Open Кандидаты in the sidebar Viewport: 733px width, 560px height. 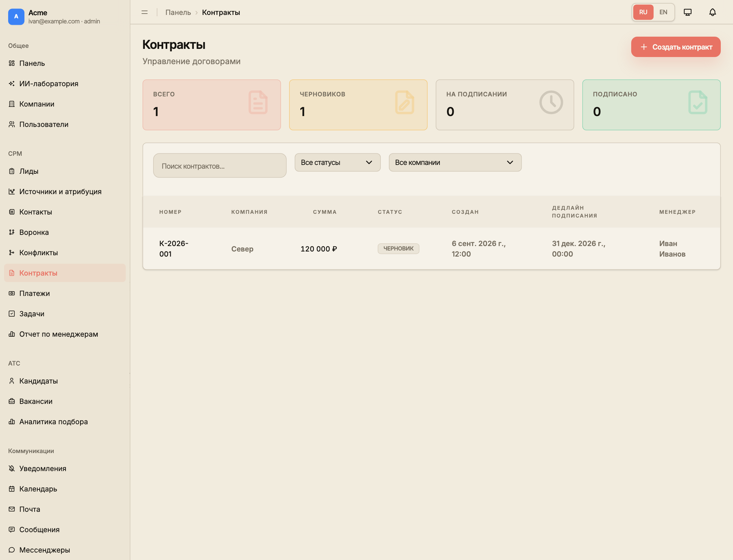[65, 381]
